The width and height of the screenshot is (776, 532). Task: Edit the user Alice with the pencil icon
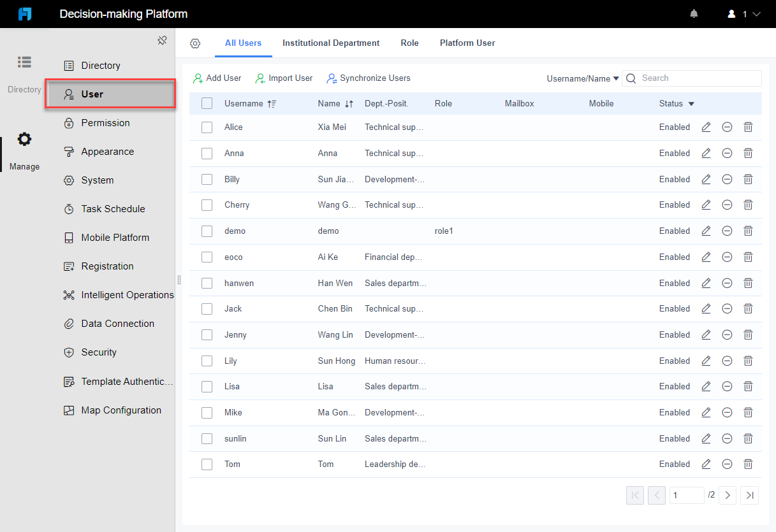pos(706,127)
